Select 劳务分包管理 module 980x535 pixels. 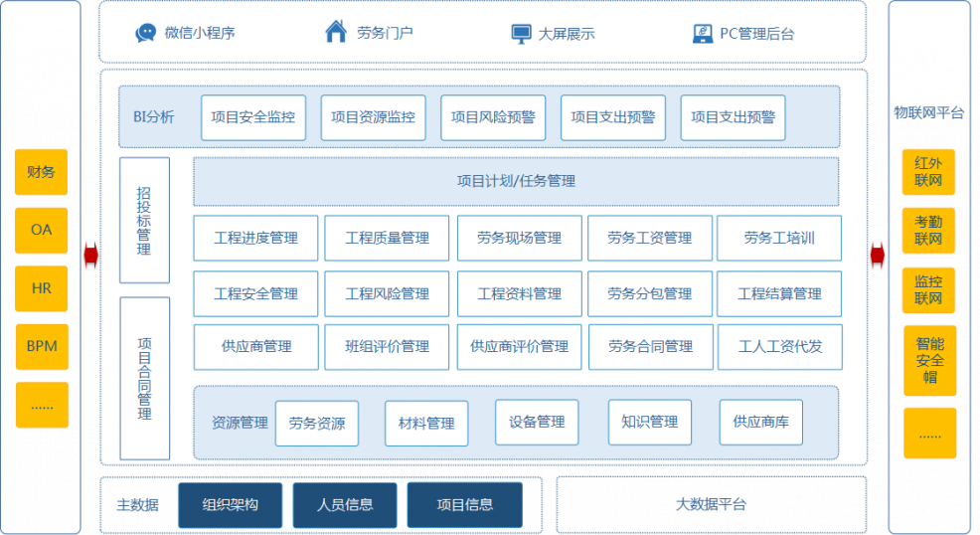(x=650, y=293)
